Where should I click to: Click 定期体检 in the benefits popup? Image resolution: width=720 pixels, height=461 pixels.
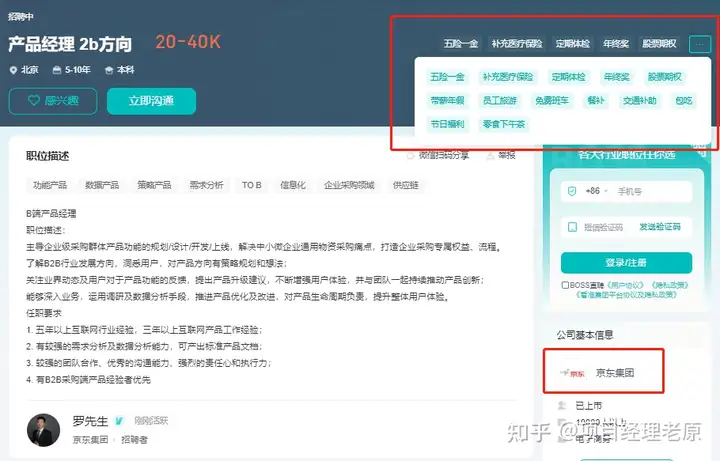(568, 77)
